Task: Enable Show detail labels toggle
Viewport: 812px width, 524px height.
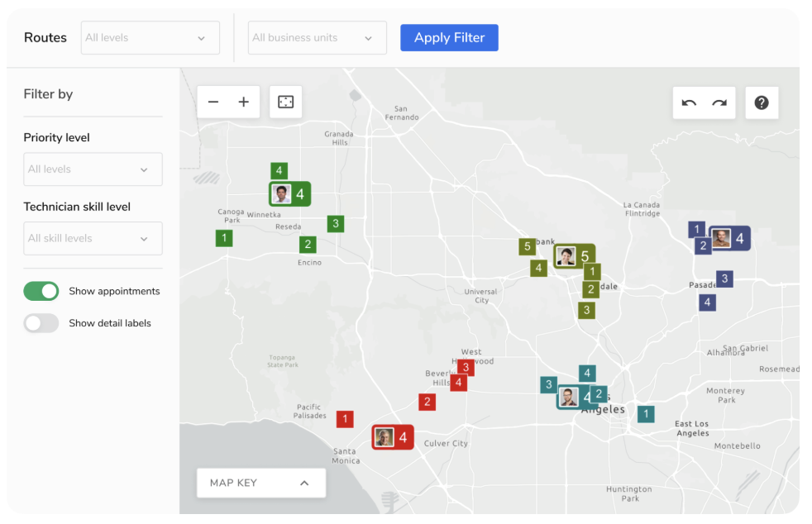Action: 41,323
